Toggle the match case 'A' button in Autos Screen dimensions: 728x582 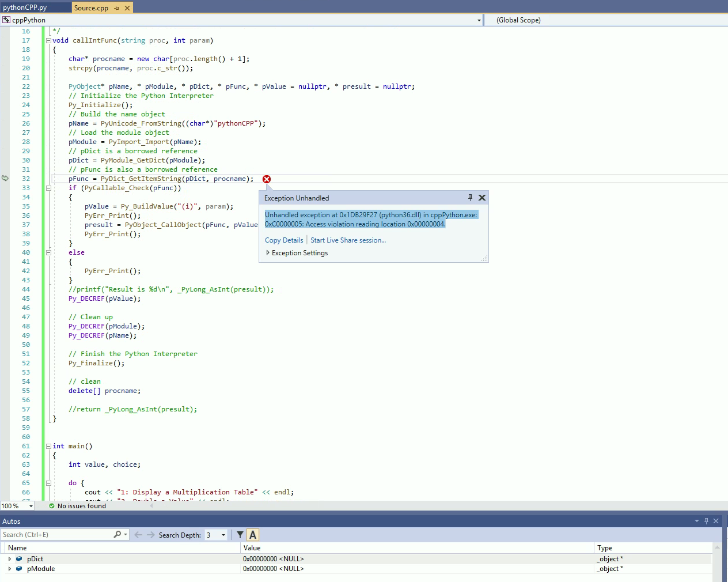click(x=253, y=535)
